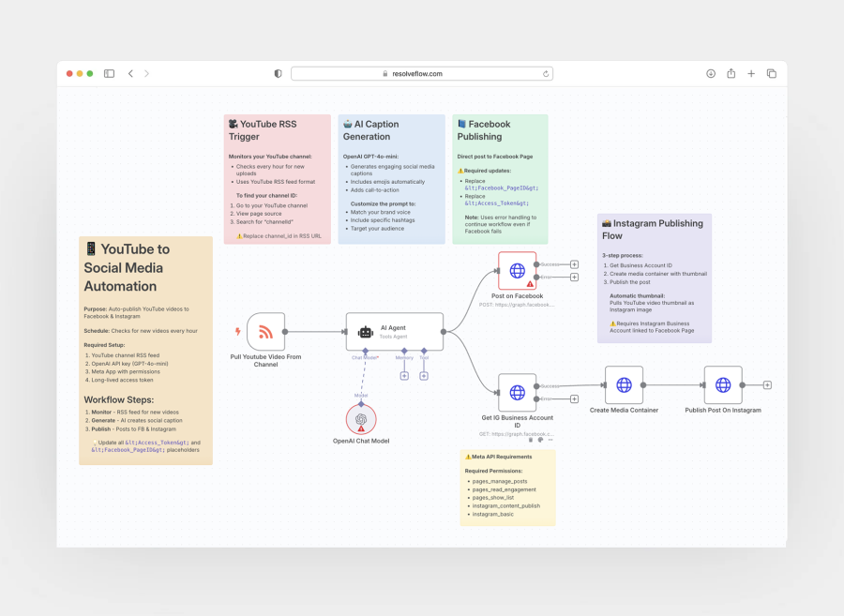Click the AI Agent output handle
The image size is (844, 616).
(444, 332)
